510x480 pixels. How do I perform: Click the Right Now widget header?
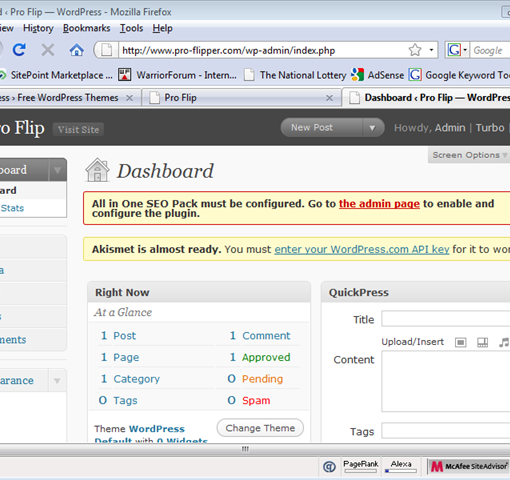199,292
